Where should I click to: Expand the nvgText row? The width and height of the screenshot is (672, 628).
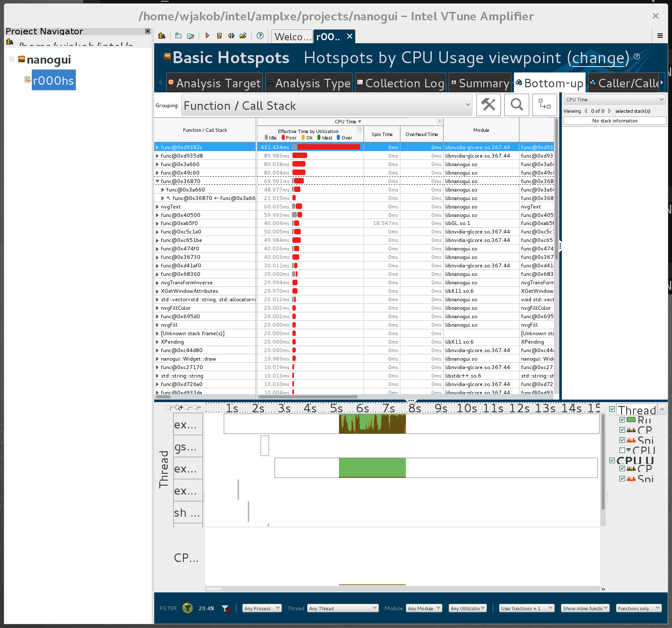coord(157,206)
